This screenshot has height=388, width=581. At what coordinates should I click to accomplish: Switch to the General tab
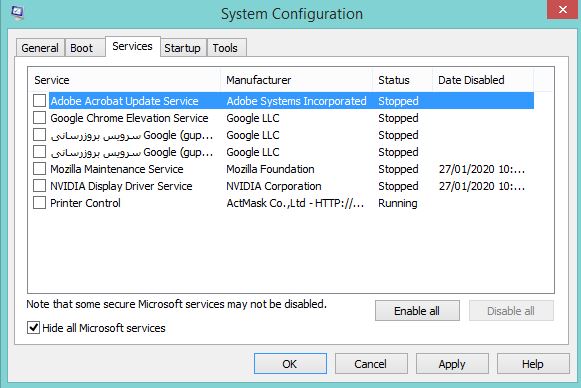click(40, 48)
